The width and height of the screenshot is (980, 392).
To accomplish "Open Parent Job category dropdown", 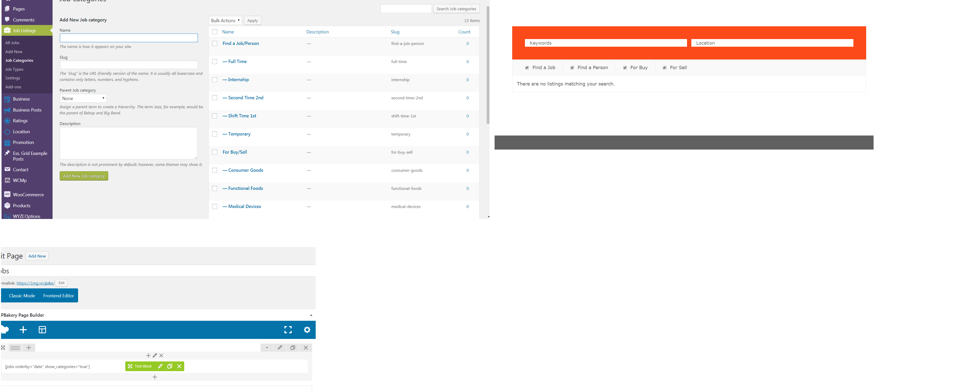I will 83,98.
